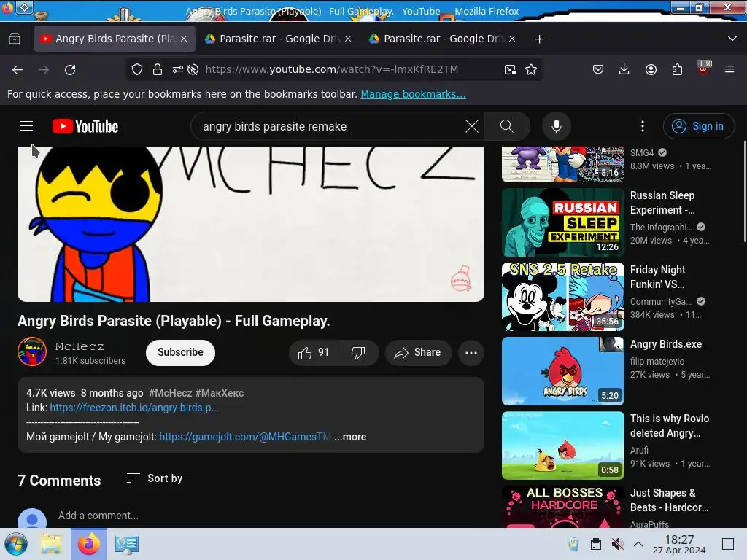Open gamejolt.com MHGames link
This screenshot has height=560, width=747.
(245, 437)
